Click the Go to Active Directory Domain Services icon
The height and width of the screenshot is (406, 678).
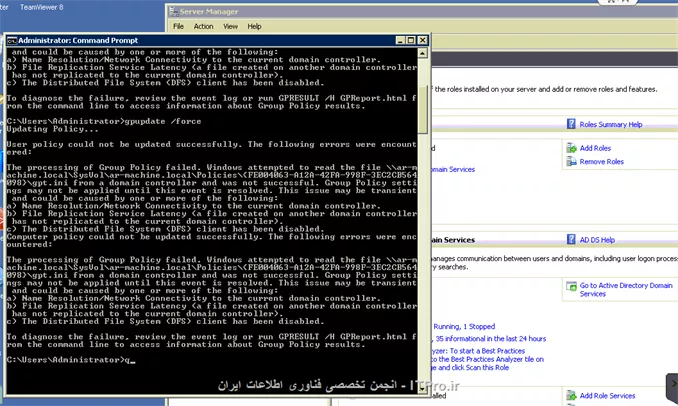coord(572,286)
